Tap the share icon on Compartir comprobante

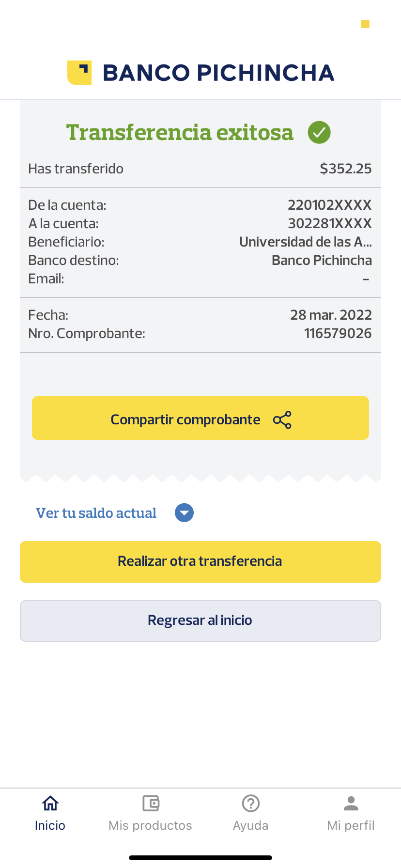pyautogui.click(x=282, y=419)
